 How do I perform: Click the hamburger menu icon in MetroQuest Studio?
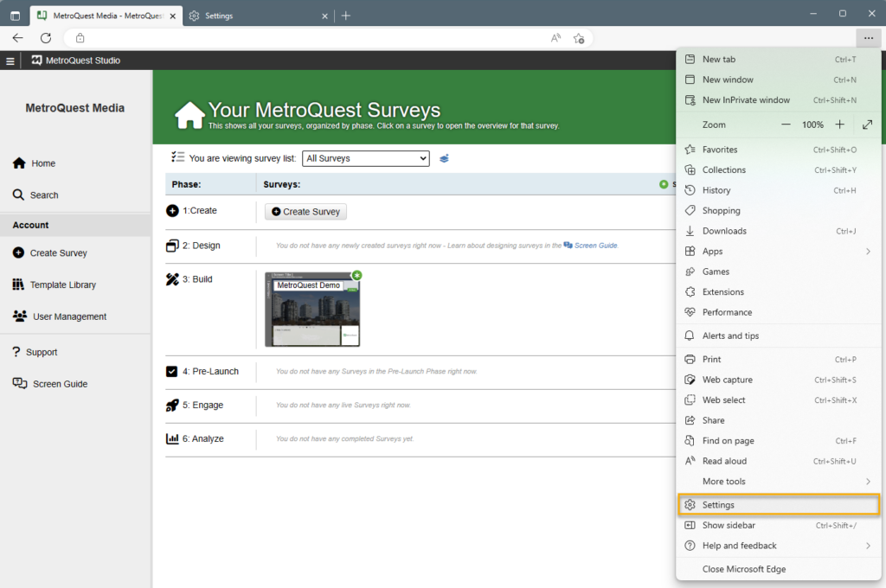coord(10,61)
